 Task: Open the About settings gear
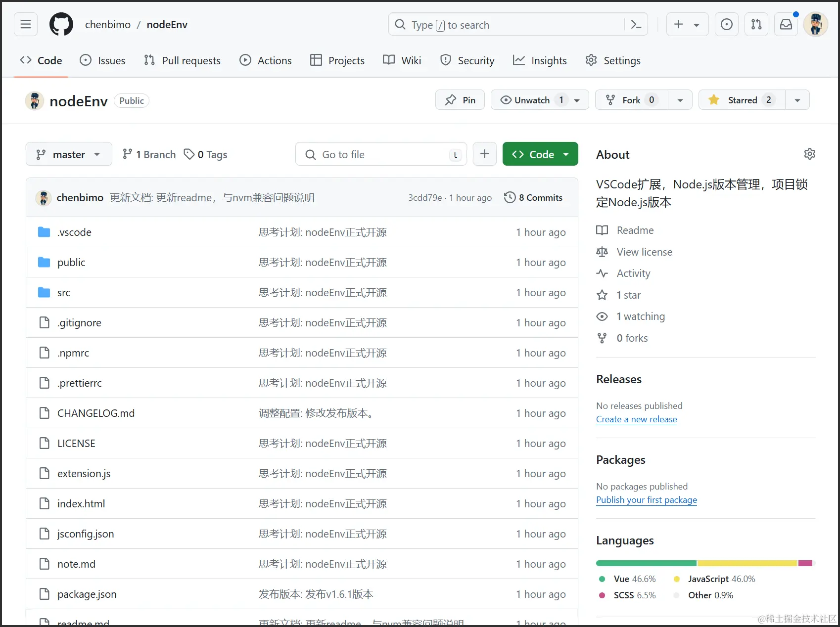(x=810, y=154)
